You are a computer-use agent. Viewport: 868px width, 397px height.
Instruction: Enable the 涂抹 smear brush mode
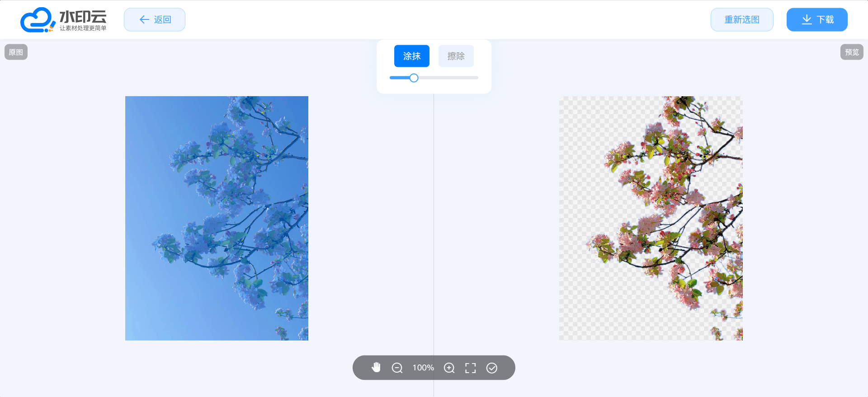[411, 56]
